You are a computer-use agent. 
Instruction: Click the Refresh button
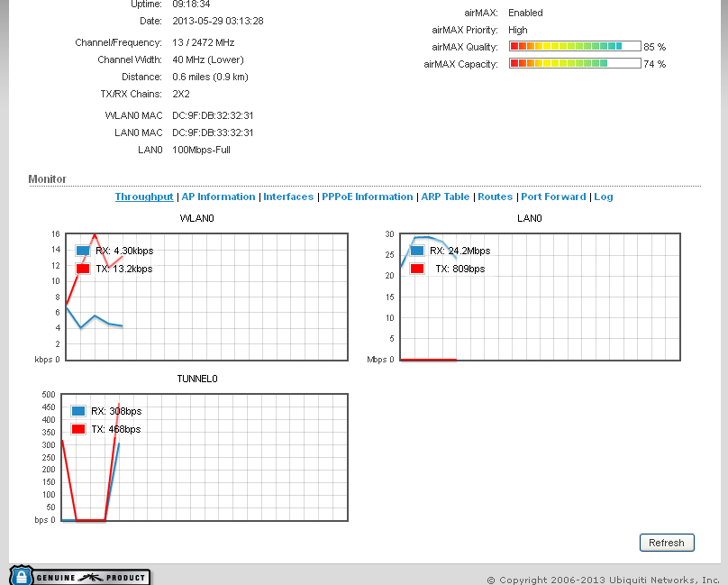[x=667, y=543]
